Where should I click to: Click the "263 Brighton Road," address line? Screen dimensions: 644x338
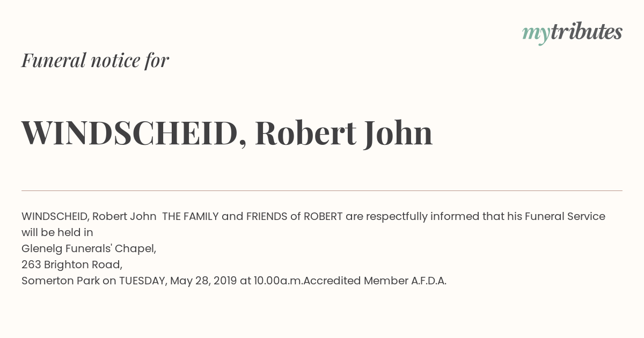point(72,265)
